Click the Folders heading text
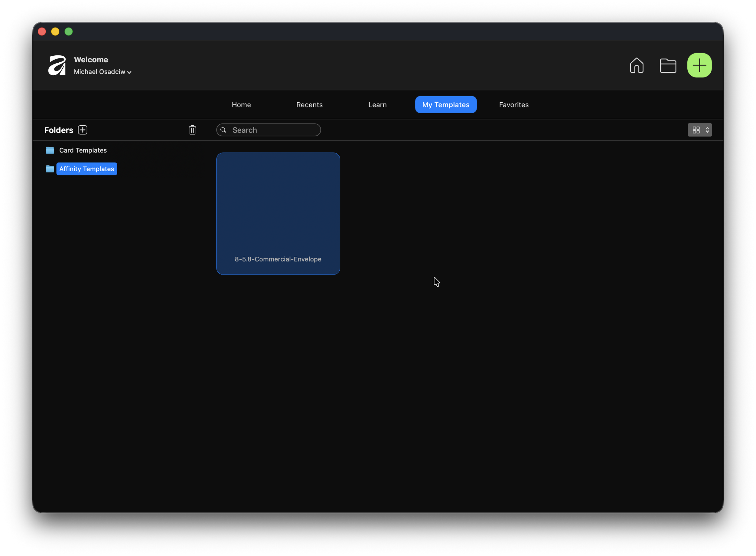The image size is (756, 556). click(x=59, y=130)
